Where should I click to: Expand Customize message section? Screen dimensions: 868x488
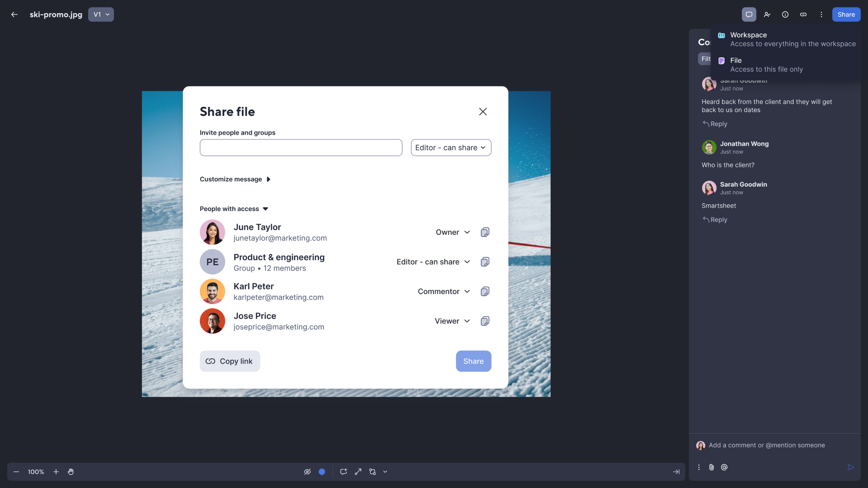pos(235,179)
